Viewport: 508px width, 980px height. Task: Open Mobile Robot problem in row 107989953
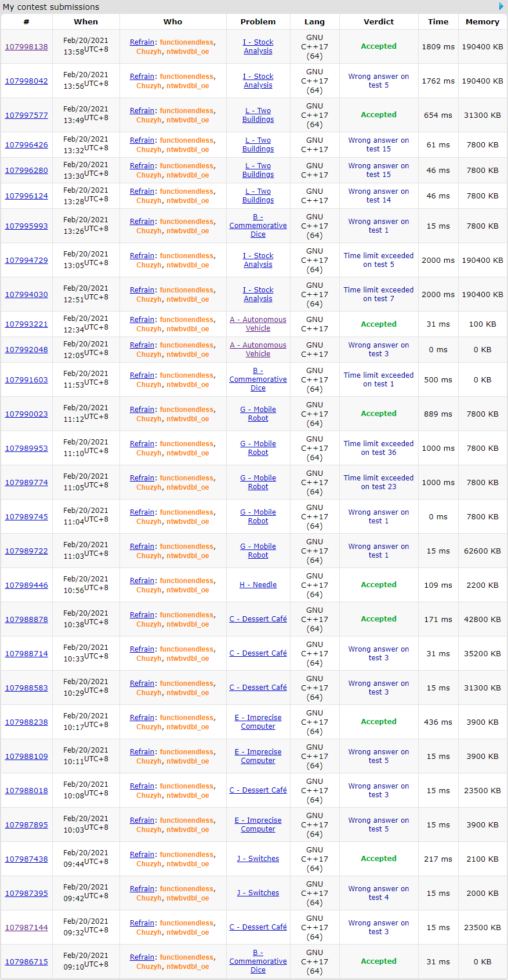click(258, 448)
